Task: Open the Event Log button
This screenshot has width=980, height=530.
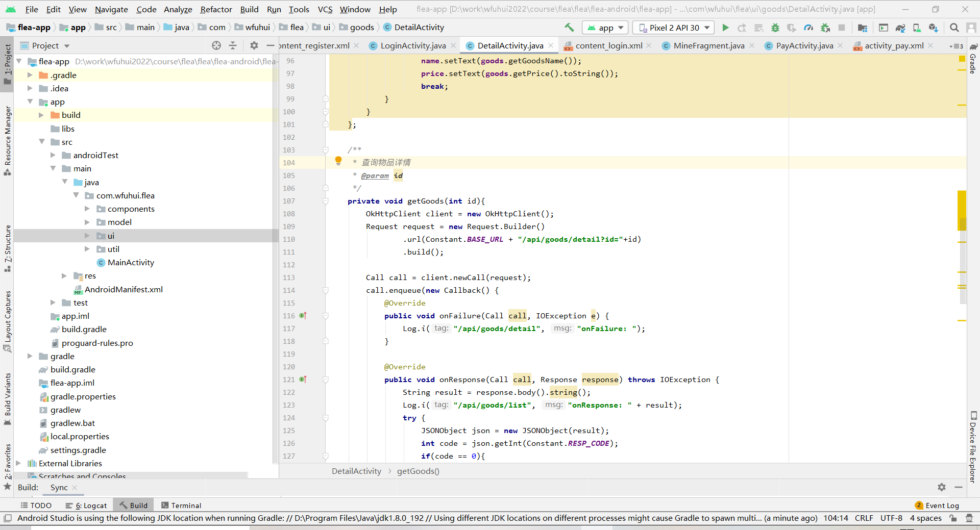Action: click(937, 506)
